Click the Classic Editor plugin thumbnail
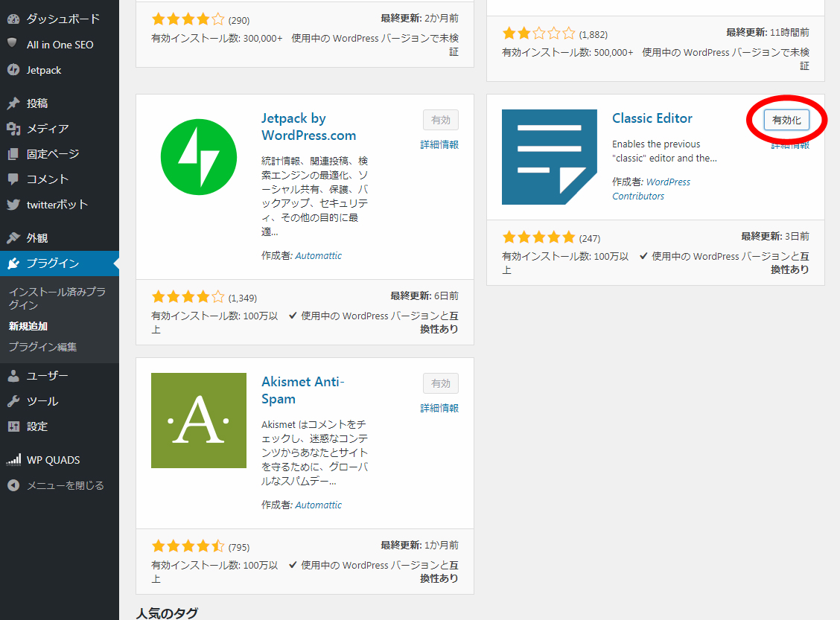Screen dimensions: 840x620 pyautogui.click(x=549, y=157)
